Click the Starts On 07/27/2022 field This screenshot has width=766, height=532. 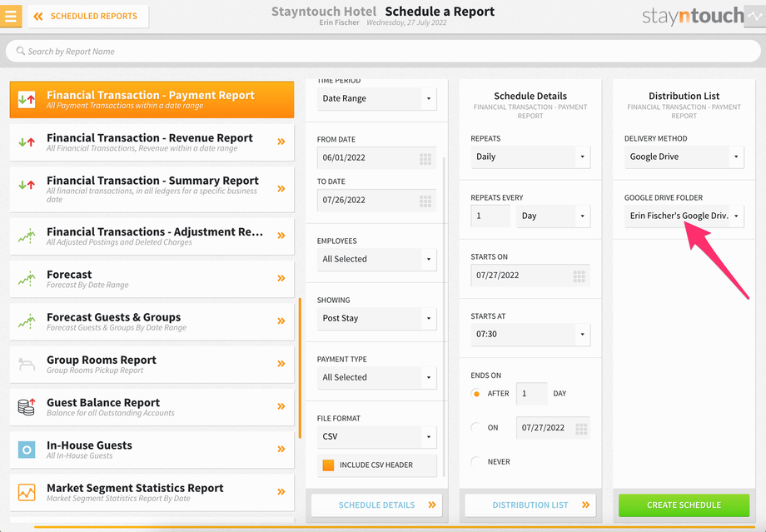point(530,276)
